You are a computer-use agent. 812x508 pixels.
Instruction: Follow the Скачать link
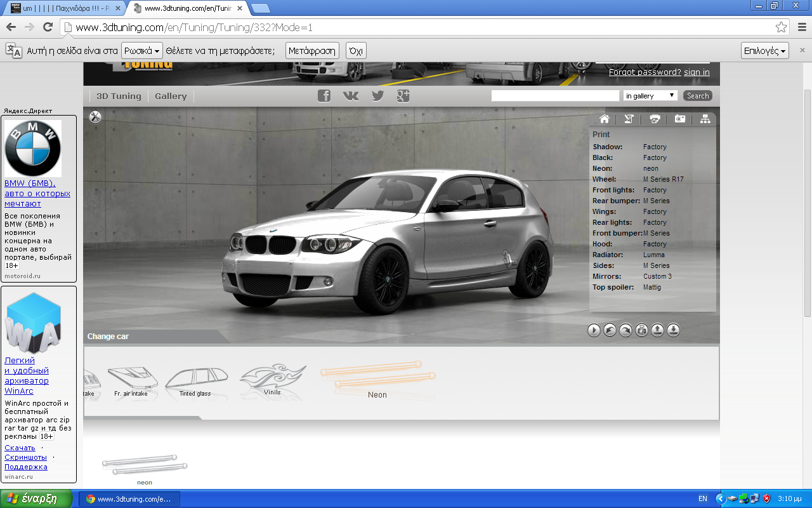click(x=20, y=448)
